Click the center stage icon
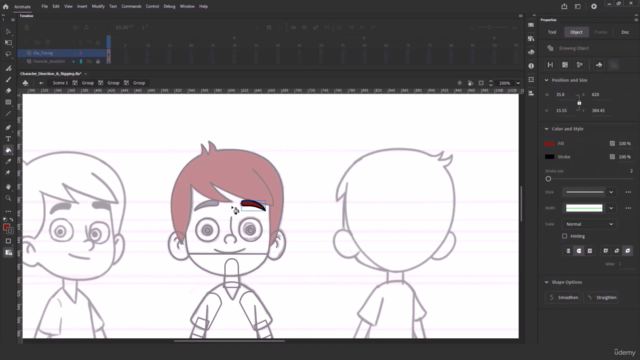 460,83
